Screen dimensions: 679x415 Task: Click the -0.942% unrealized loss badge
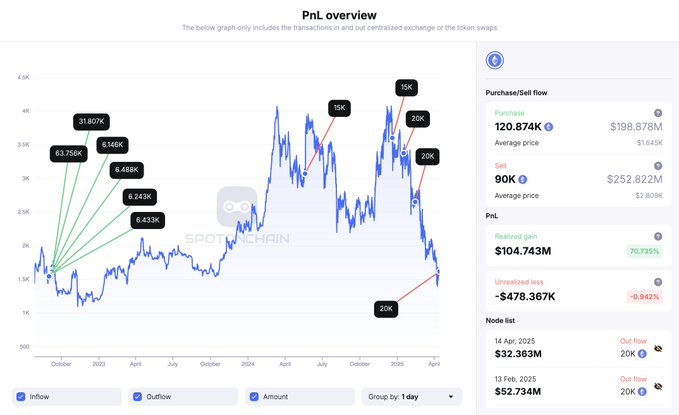tap(643, 297)
